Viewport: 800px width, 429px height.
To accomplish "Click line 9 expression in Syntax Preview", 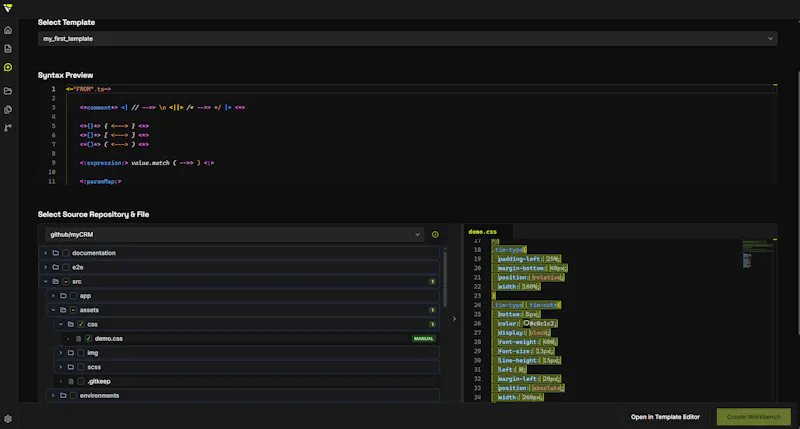I will 147,163.
